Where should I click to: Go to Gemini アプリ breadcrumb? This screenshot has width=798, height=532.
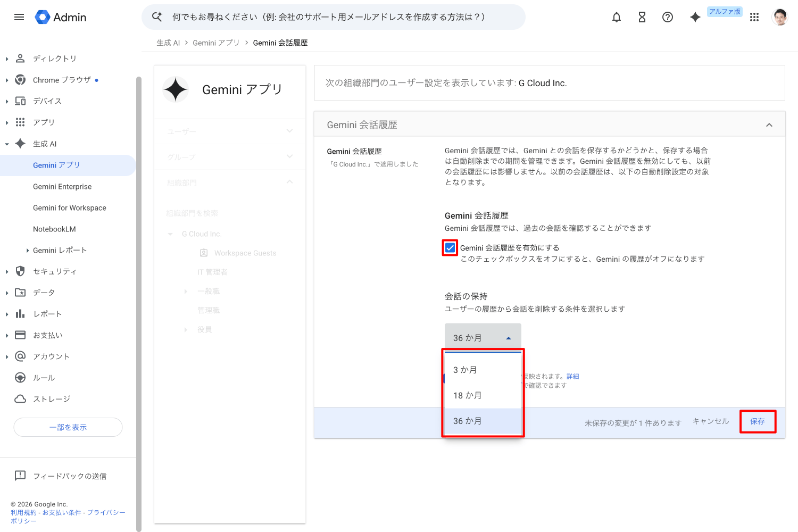click(x=216, y=43)
